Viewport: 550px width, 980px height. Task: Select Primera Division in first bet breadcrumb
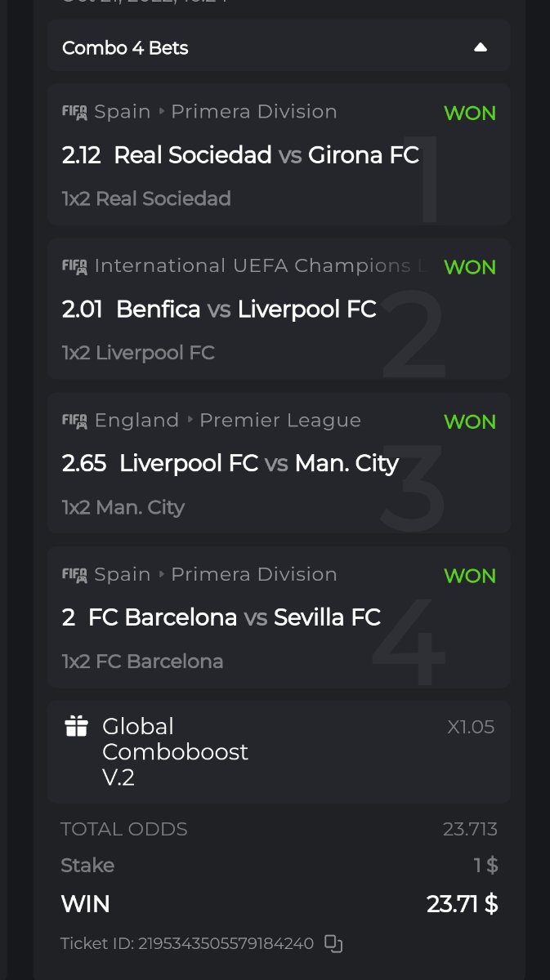tap(253, 112)
